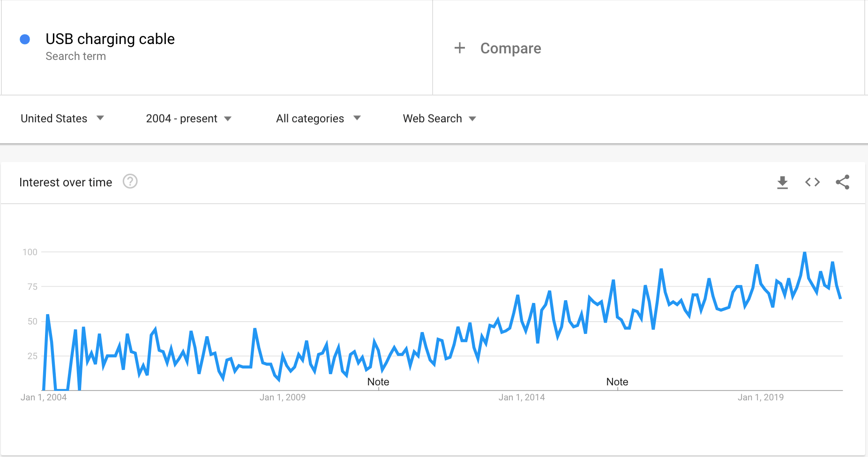The image size is (868, 457).
Task: Click the plus icon beside Compare
Action: pyautogui.click(x=460, y=48)
